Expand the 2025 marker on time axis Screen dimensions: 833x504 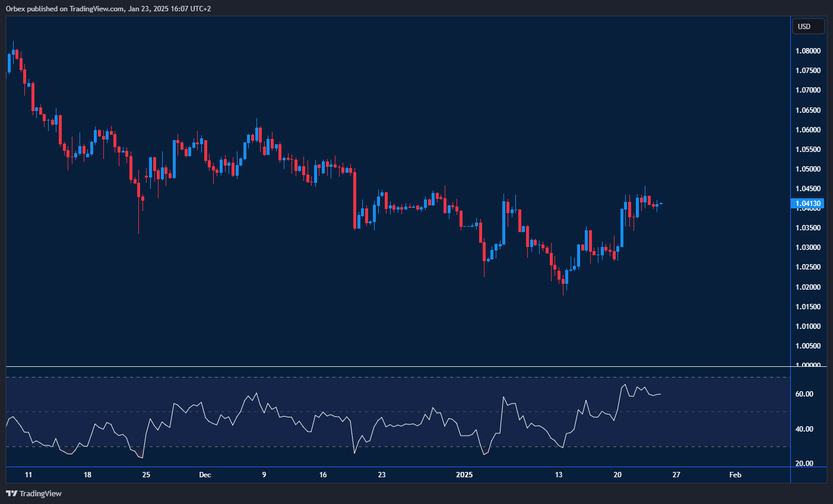(x=464, y=475)
